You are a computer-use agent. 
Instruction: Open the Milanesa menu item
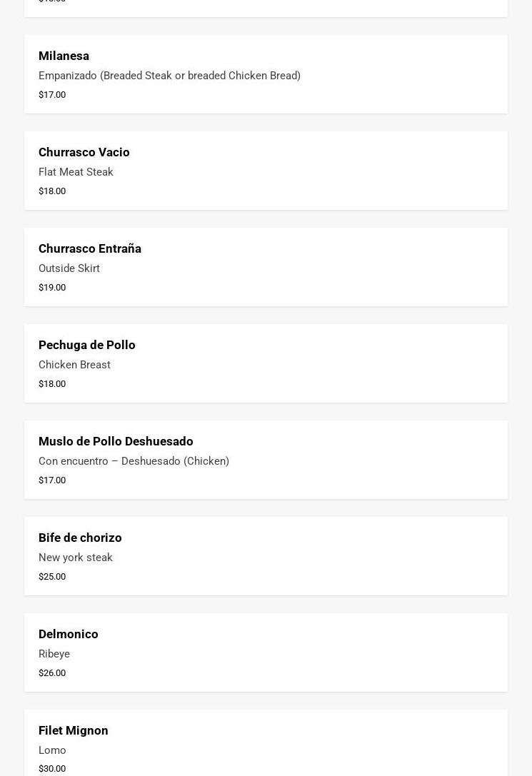(x=266, y=74)
